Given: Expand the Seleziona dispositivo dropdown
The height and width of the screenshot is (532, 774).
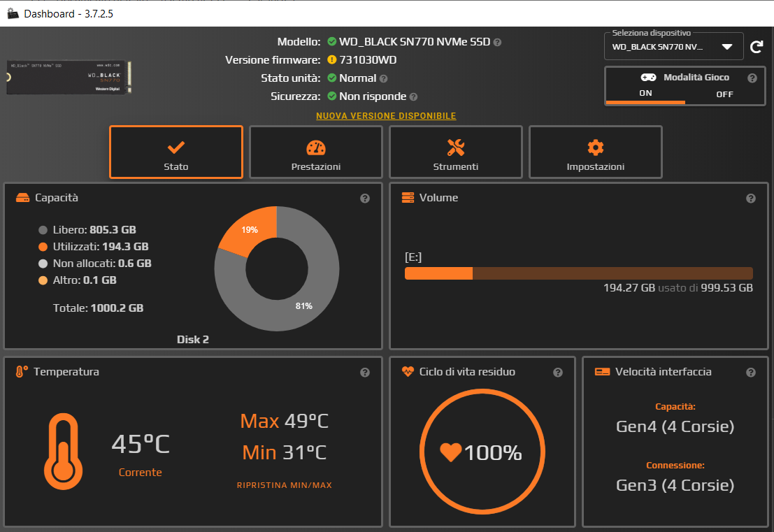Looking at the screenshot, I should 674,47.
